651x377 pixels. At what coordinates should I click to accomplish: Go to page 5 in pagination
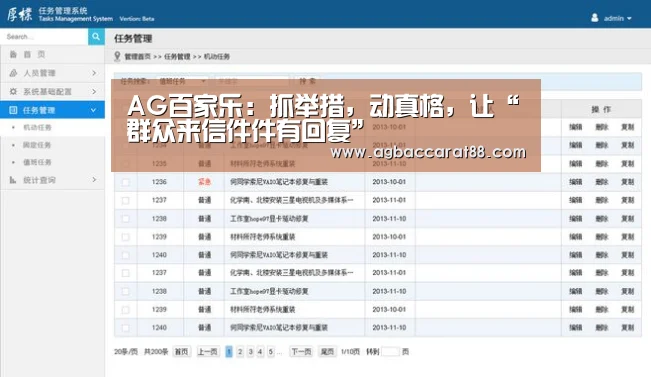click(x=271, y=352)
